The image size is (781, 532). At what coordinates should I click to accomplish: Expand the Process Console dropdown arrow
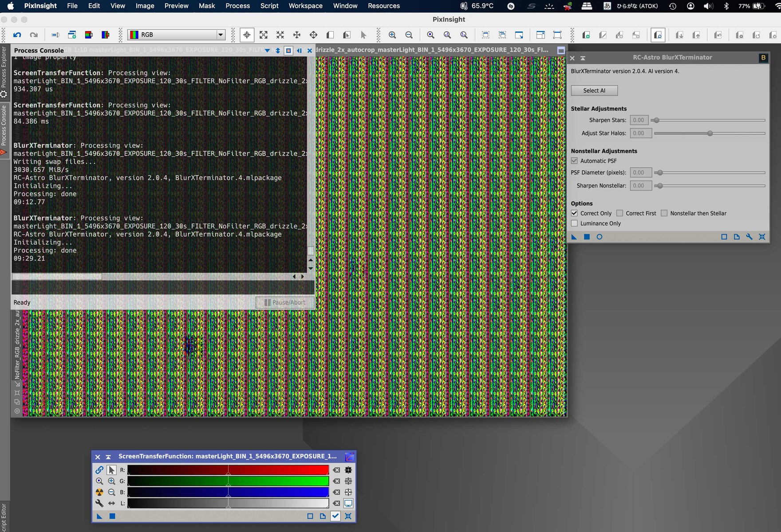[267, 51]
